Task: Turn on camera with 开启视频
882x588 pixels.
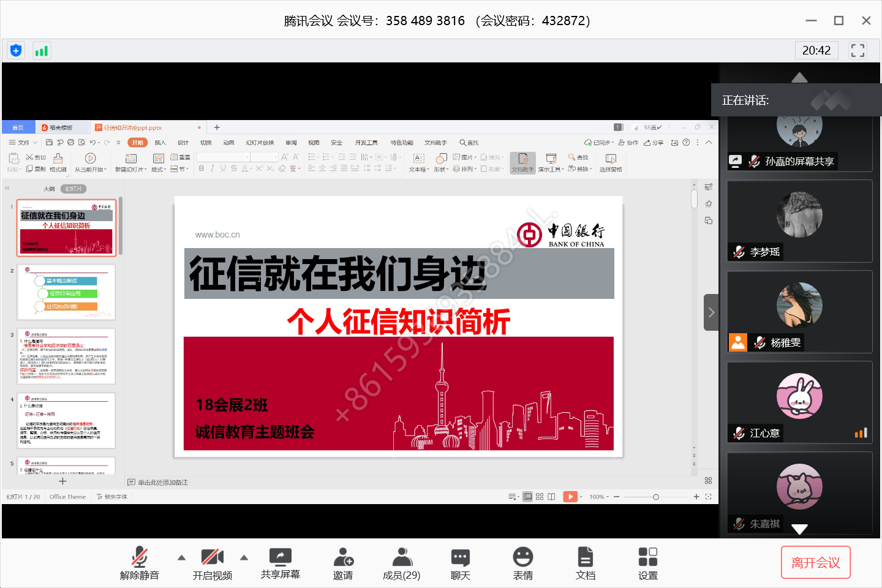Action: pos(212,563)
